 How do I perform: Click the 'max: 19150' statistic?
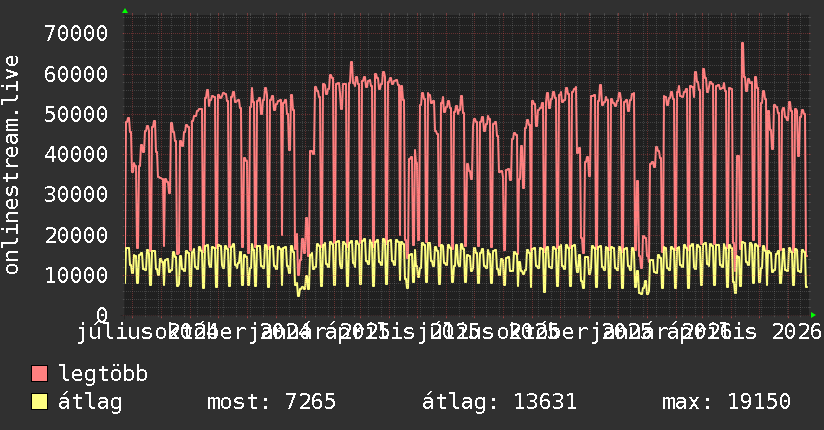coord(726,402)
